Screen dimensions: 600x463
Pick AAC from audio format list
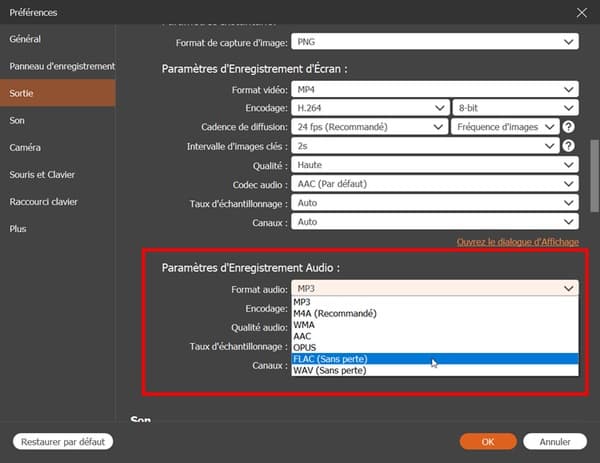tap(435, 336)
